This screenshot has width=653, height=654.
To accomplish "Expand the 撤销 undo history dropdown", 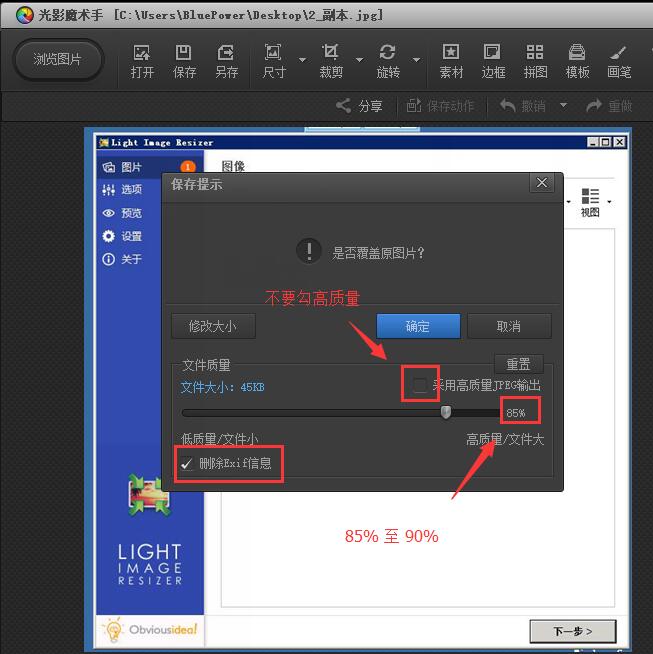I will [x=563, y=105].
